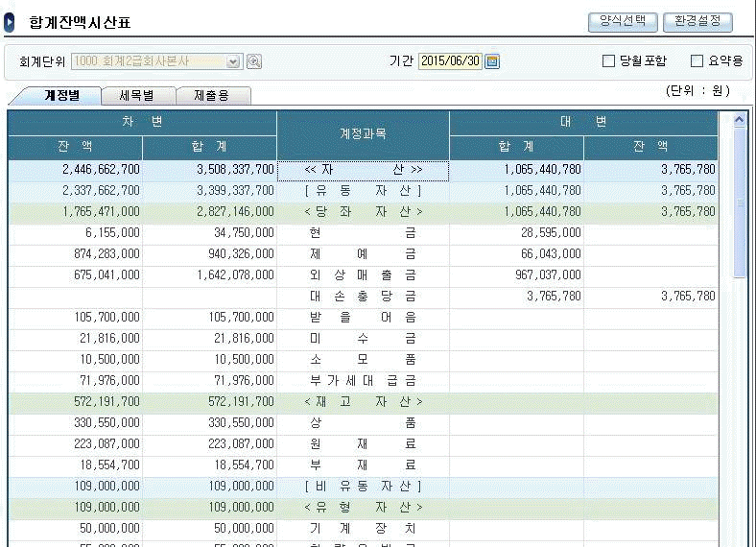Click the 계정과목 column header

tap(363, 135)
